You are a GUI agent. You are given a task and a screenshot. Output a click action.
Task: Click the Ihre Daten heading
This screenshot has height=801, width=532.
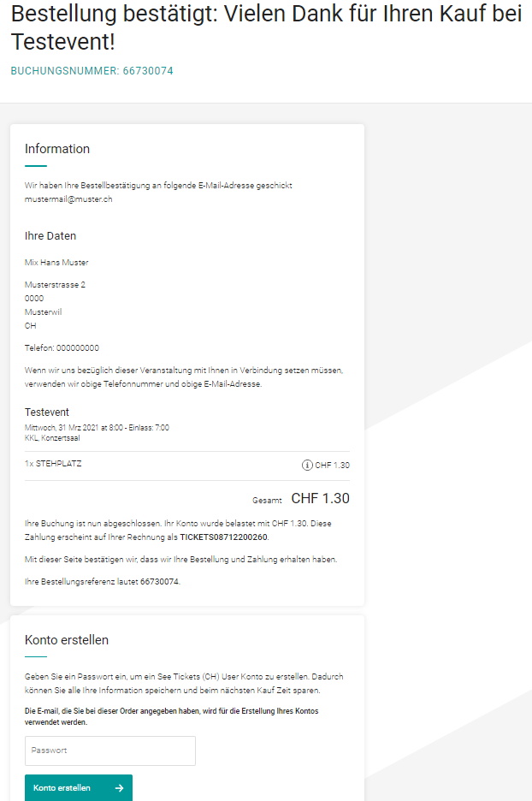tap(50, 236)
